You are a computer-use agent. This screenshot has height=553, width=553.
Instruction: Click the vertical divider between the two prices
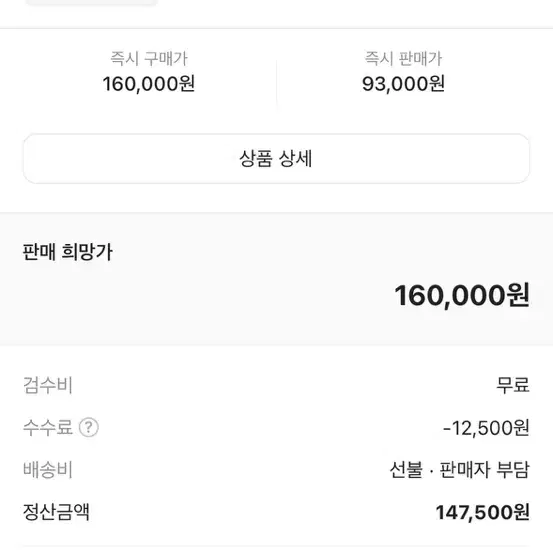point(276,84)
